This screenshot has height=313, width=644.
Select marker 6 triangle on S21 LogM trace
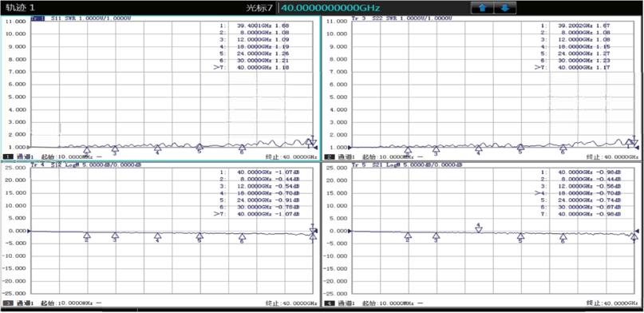pyautogui.click(x=563, y=237)
